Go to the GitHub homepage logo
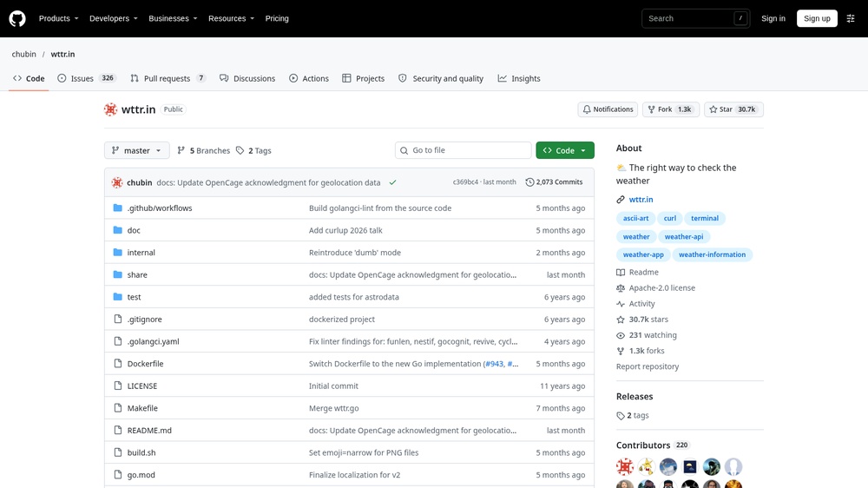 tap(17, 18)
